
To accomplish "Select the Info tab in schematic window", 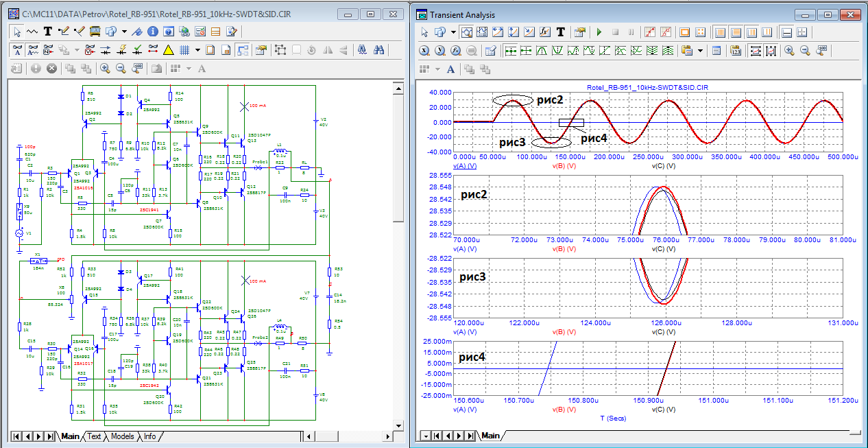I will point(149,436).
